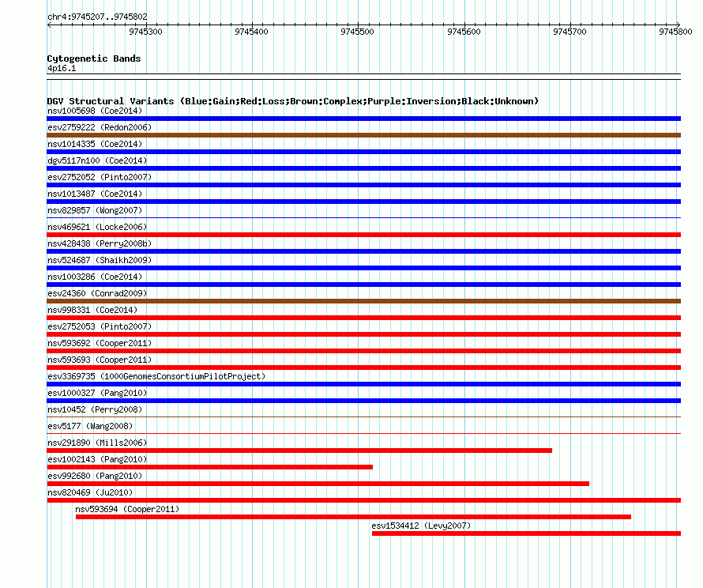
Task: Select the blue bar of esv1000327
Action: 363,401
